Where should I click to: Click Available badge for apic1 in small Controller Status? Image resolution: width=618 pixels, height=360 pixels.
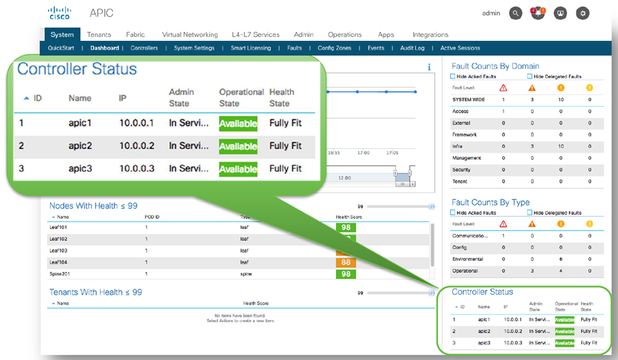tap(564, 320)
